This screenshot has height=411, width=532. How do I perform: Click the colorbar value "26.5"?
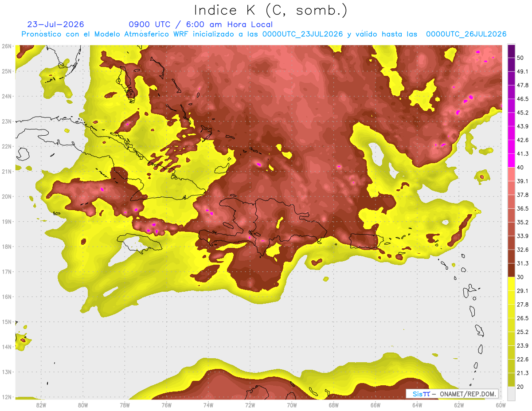tap(523, 318)
